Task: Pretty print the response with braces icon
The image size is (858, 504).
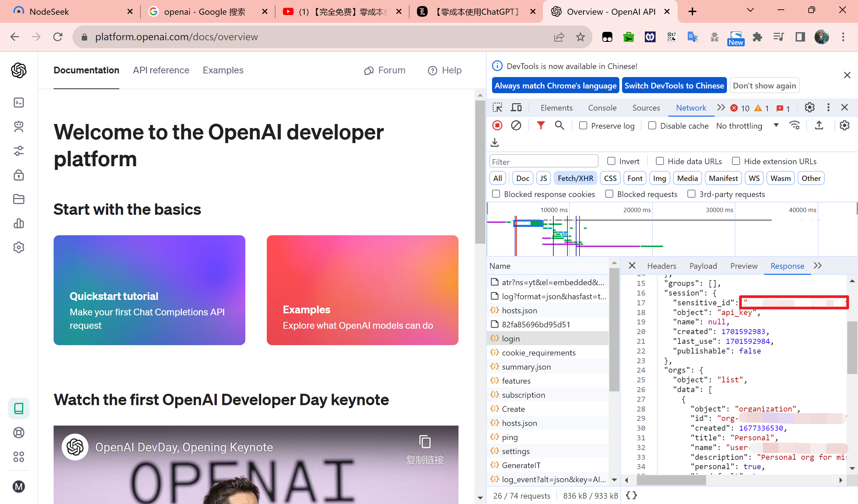Action: point(631,495)
